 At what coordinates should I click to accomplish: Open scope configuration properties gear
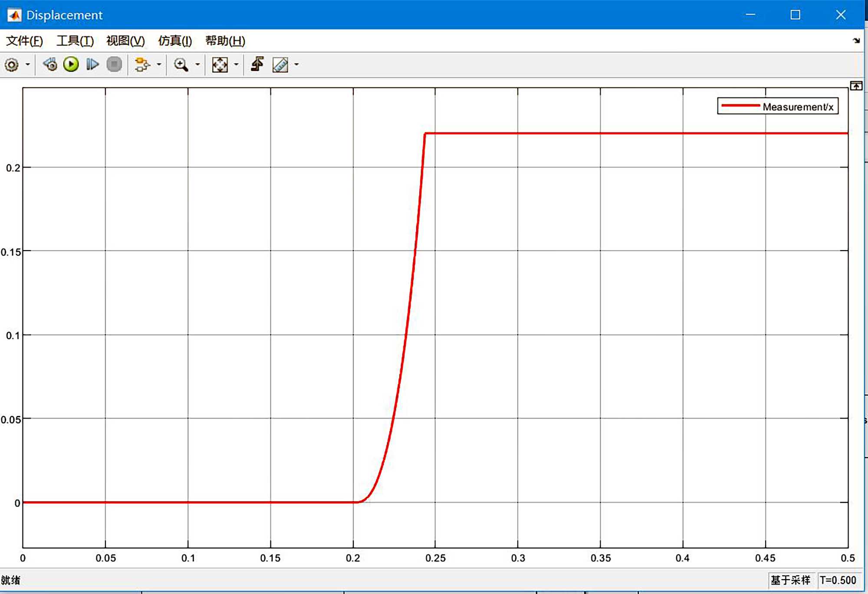point(12,65)
